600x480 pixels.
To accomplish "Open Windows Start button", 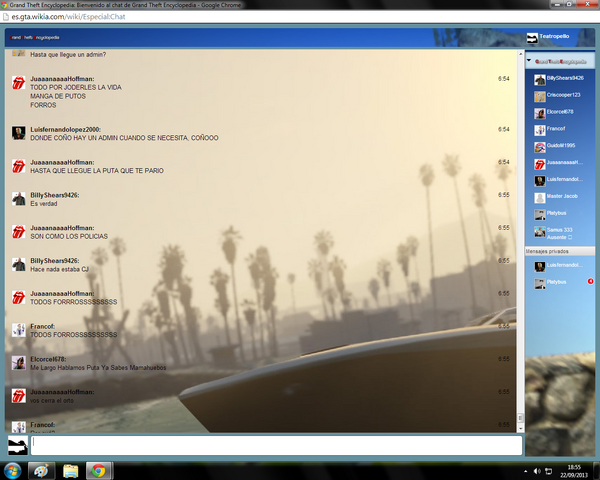I will click(13, 471).
